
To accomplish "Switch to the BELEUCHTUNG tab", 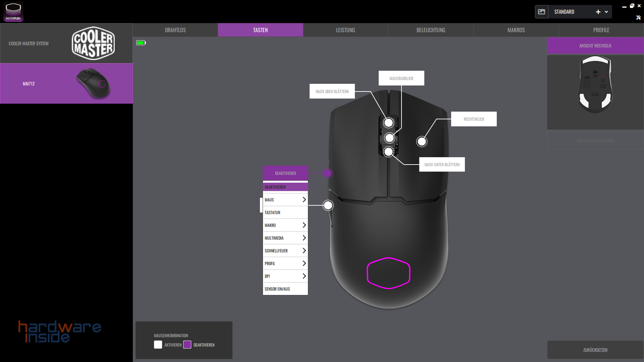I will [430, 30].
